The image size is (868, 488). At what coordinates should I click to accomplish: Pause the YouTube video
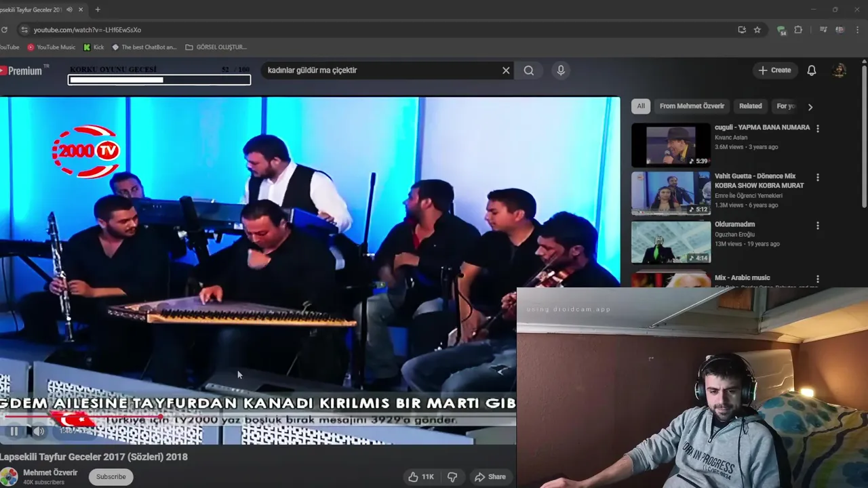[14, 431]
